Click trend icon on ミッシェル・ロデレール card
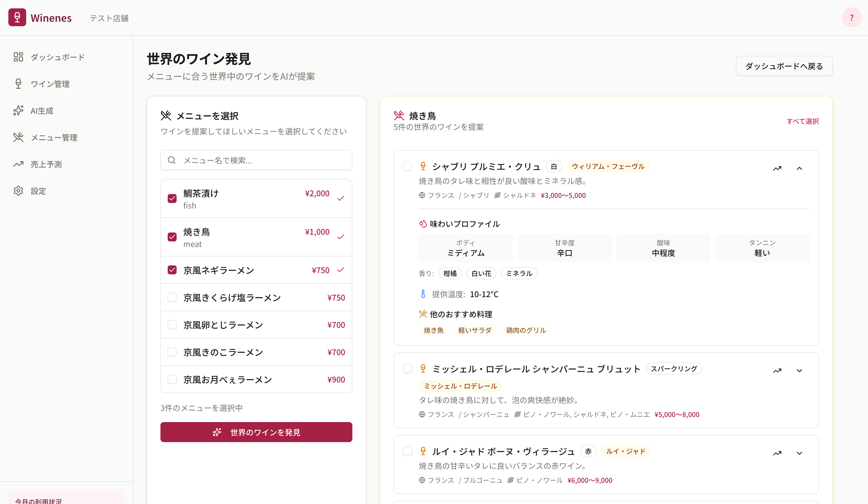Screen dimensions: 868x504 (x=777, y=370)
